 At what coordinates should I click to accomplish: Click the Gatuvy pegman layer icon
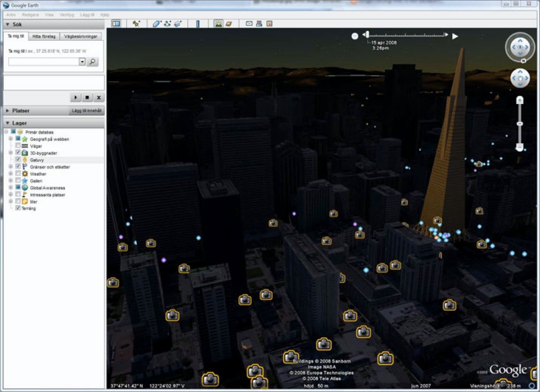(x=25, y=160)
